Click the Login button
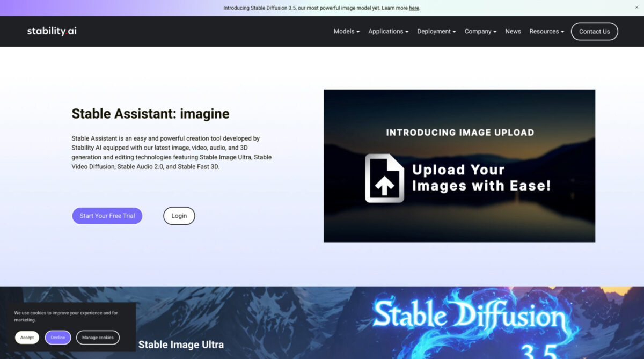The height and width of the screenshot is (359, 644). tap(179, 215)
